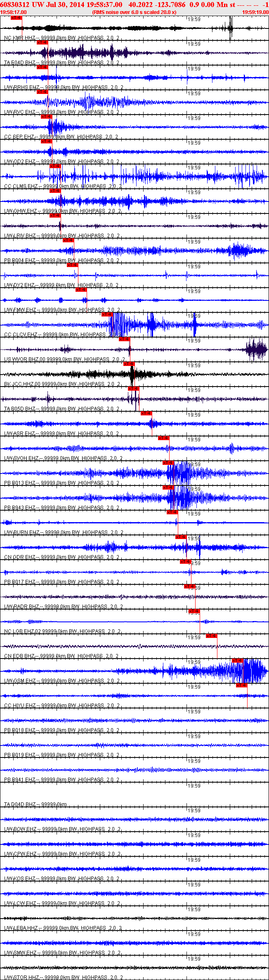Screen dimensions: 269x980
Task: Select the pick flag on the UW RRHS trace
Action: (x=42, y=67)
